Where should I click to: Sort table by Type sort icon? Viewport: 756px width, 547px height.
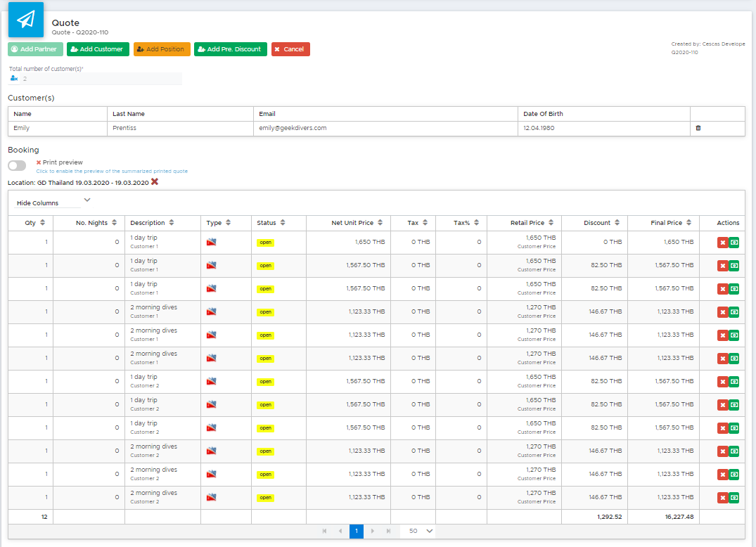(x=229, y=223)
